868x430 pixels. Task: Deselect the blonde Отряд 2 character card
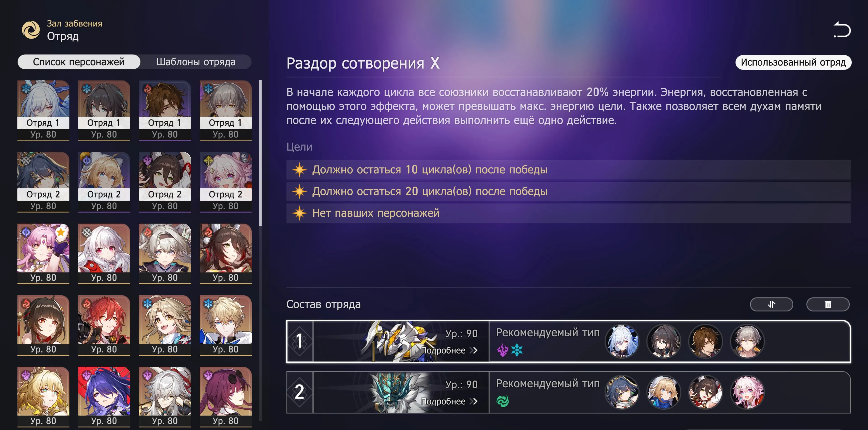tap(104, 182)
